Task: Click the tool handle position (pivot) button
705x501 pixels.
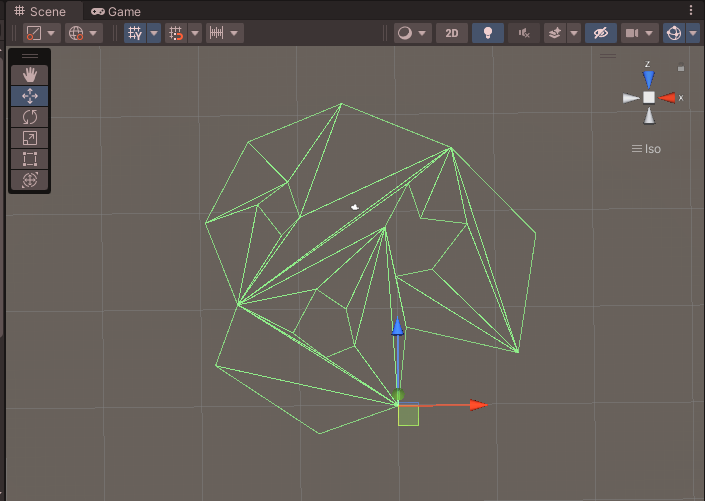Action: [34, 33]
